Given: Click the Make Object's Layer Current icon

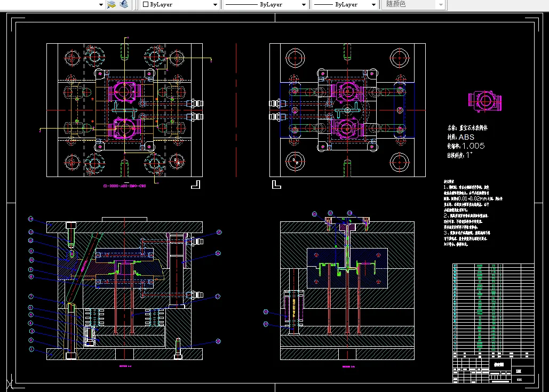Looking at the screenshot, I should [x=112, y=5].
